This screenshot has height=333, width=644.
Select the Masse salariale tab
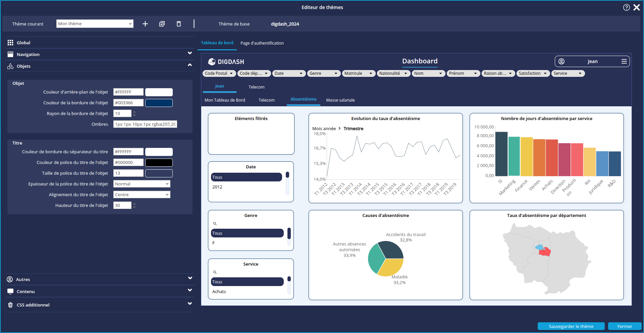(x=340, y=100)
